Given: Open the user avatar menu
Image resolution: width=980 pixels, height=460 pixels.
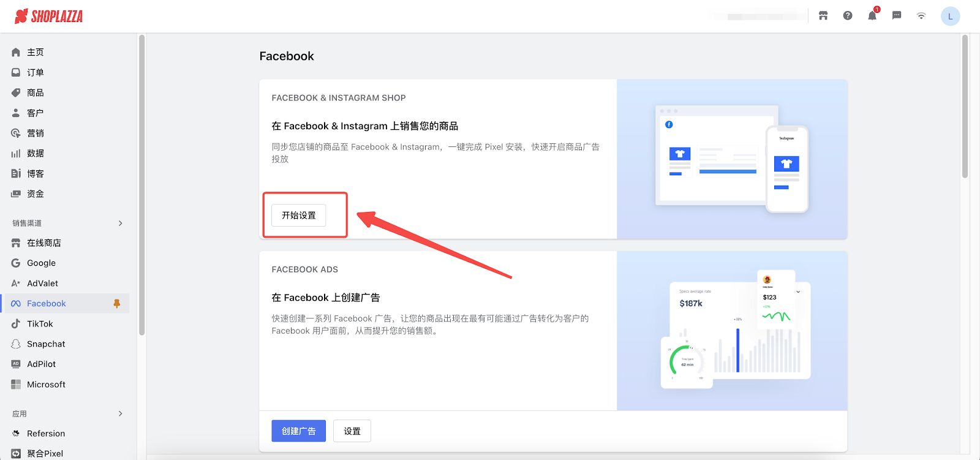Looking at the screenshot, I should [x=950, y=17].
